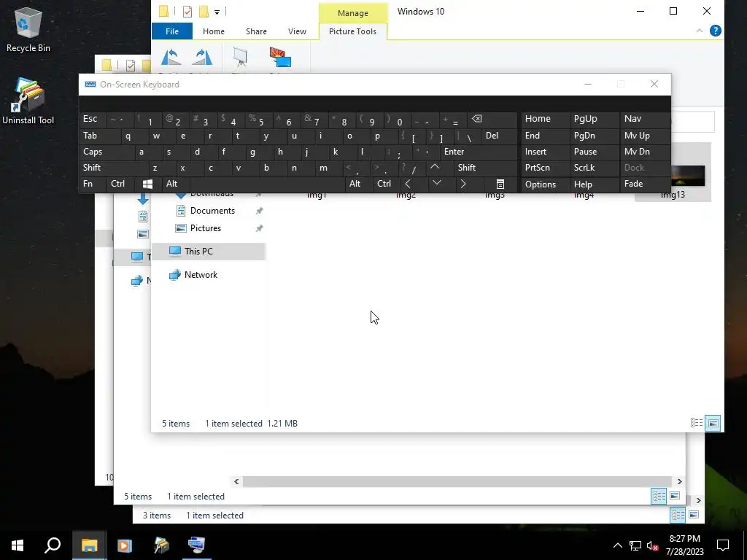Select the Picture Tools tab
747x560 pixels.
pyautogui.click(x=352, y=31)
